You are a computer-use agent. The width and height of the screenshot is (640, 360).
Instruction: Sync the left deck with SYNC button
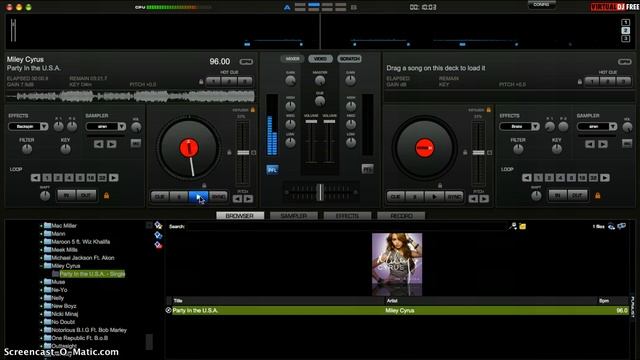point(218,197)
